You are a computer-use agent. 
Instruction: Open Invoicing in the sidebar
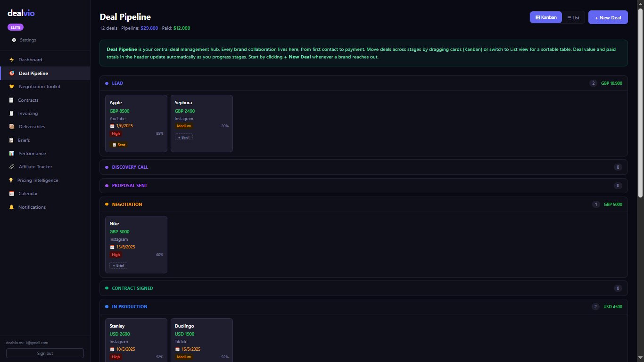28,114
